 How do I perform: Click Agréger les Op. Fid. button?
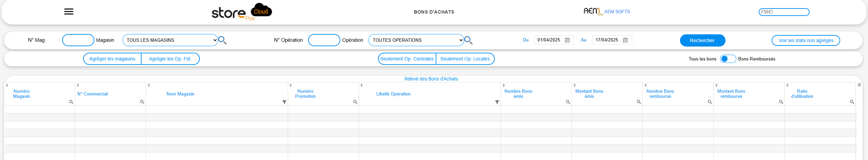(x=170, y=59)
